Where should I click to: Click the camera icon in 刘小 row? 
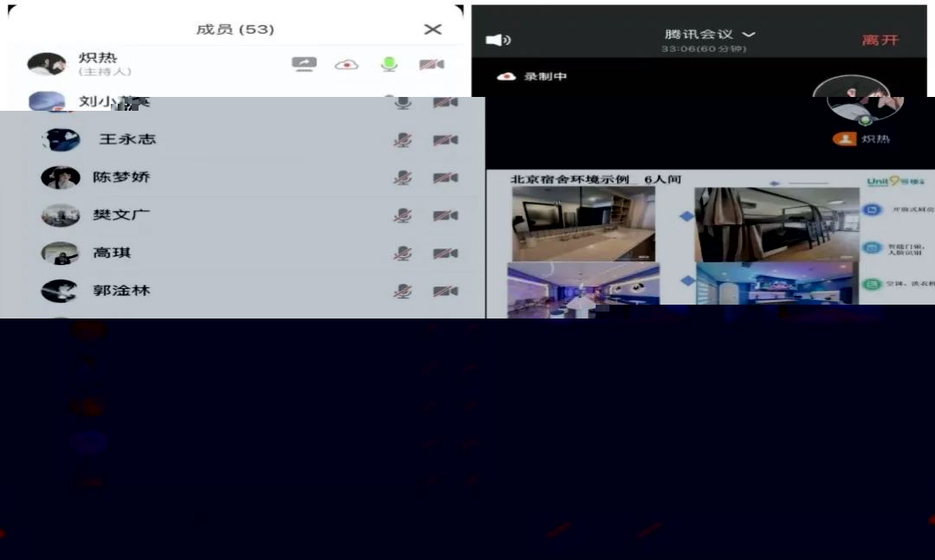446,103
